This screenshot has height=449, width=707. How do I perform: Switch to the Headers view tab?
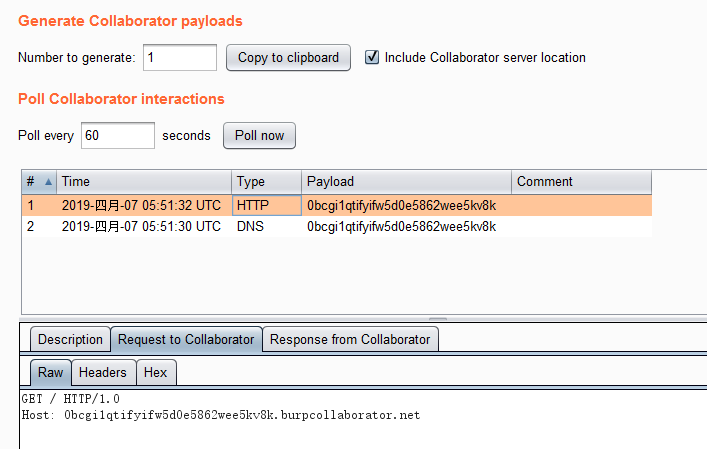point(103,372)
